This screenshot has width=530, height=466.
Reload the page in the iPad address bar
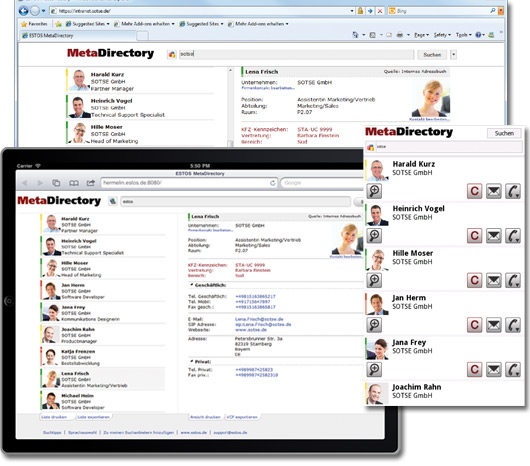point(272,183)
